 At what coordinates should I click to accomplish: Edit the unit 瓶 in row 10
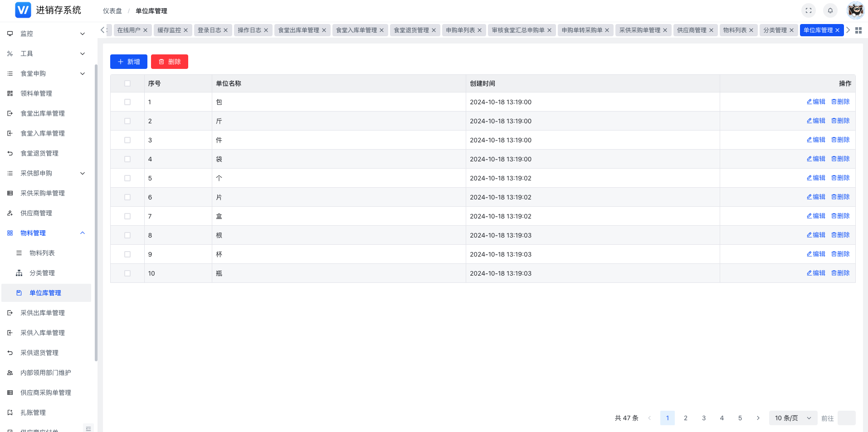816,273
